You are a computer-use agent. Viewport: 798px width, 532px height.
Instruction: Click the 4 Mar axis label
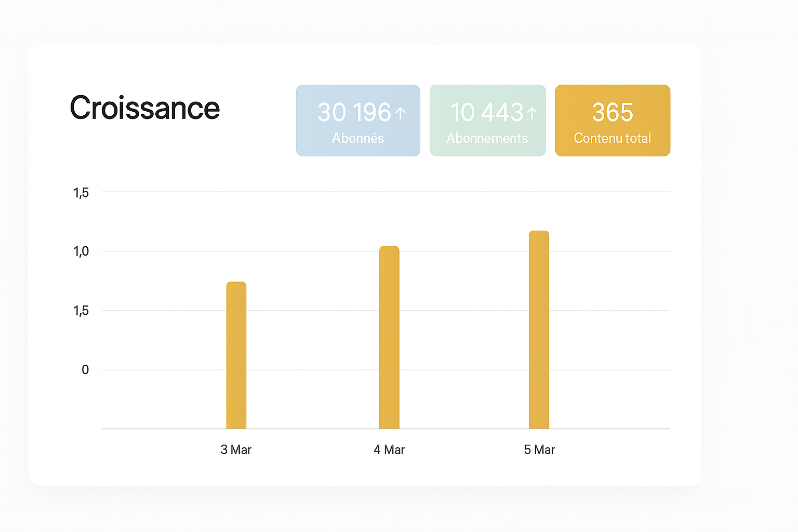(x=389, y=450)
